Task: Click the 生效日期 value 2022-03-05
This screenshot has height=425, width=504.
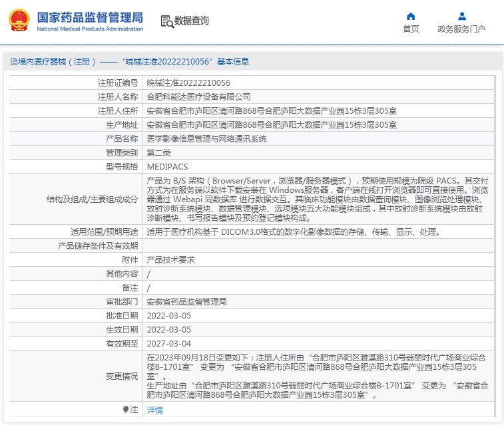Action: 168,330
